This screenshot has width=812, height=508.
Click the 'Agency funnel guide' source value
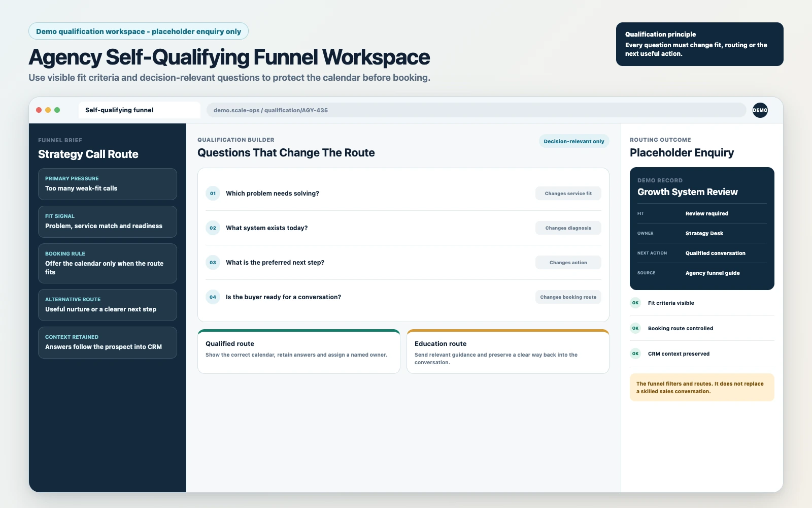(713, 273)
